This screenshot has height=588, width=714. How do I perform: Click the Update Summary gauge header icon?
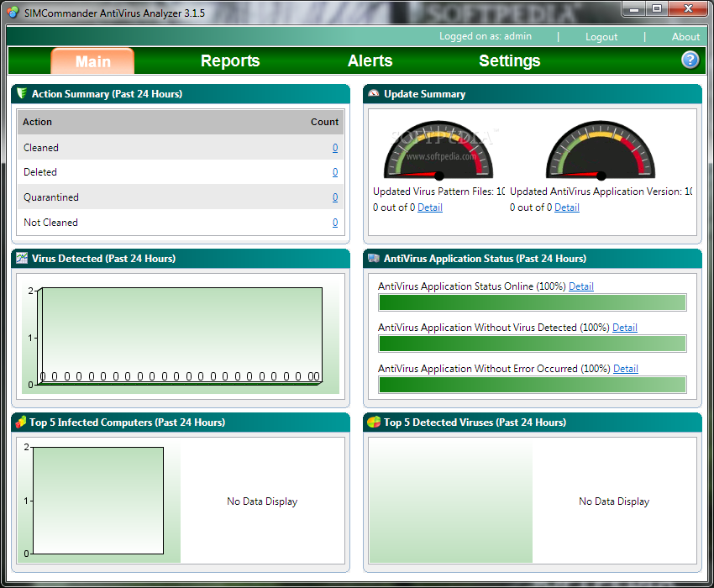coord(374,93)
